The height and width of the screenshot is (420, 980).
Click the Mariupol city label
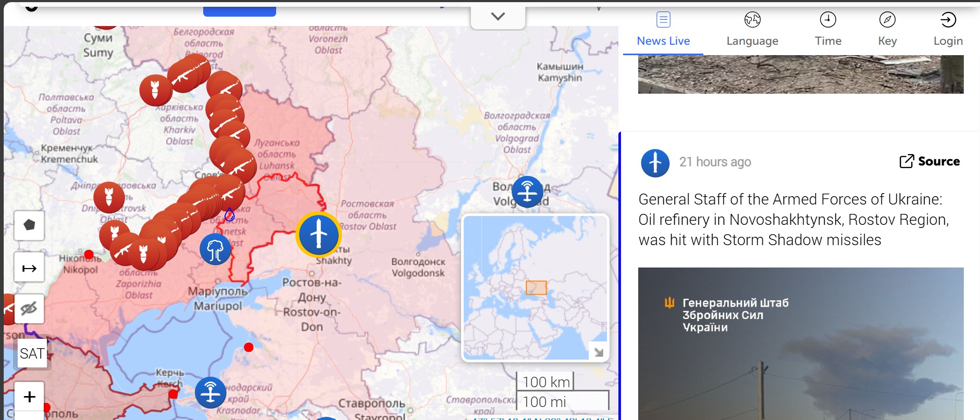point(218,298)
